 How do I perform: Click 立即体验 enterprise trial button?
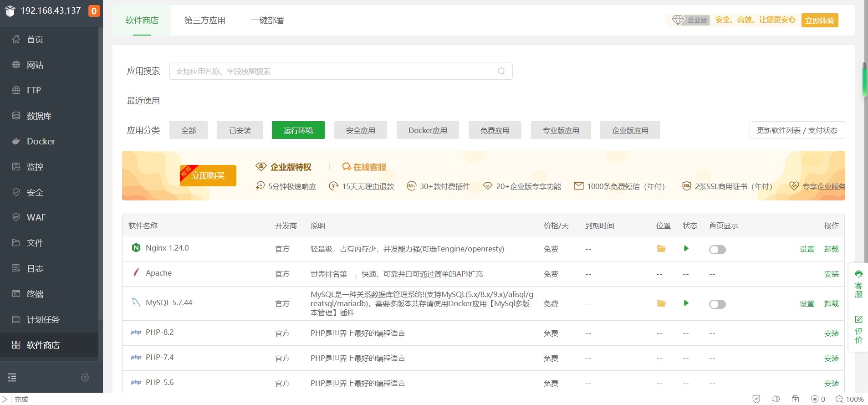820,21
